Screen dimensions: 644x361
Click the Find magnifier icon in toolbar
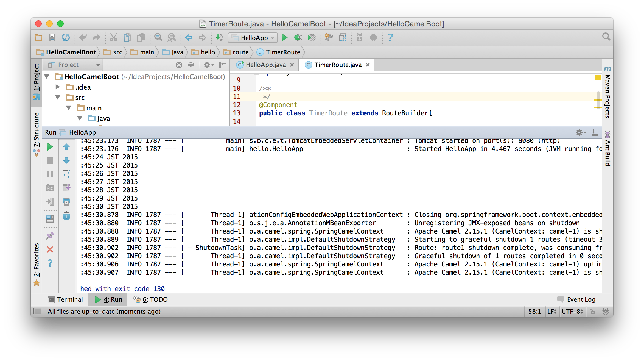click(158, 37)
